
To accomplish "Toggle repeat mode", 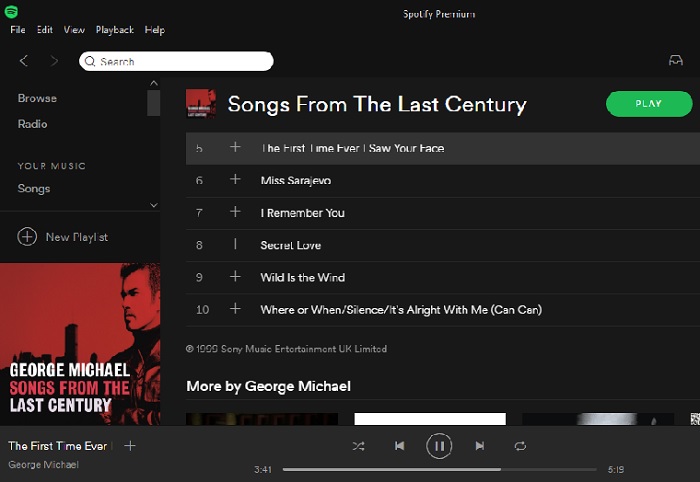I will (x=520, y=446).
